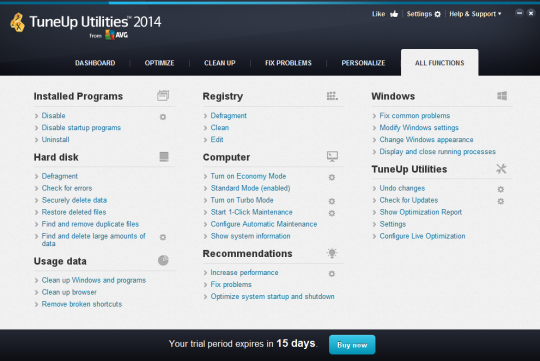This screenshot has width=540, height=361.
Task: Click Check for errors
Action: pos(67,188)
